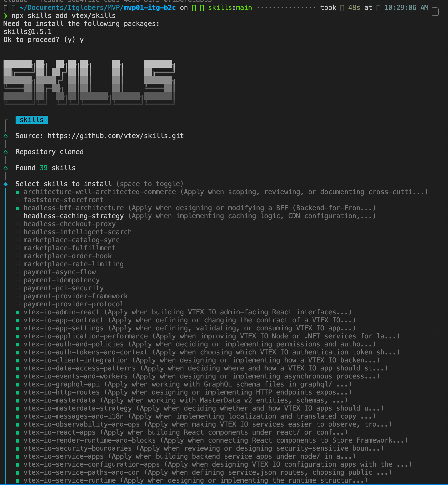Image resolution: width=448 pixels, height=485 pixels.
Task: Untick vtex-io-service-paths-and-cdn checkbox
Action: click(x=17, y=473)
